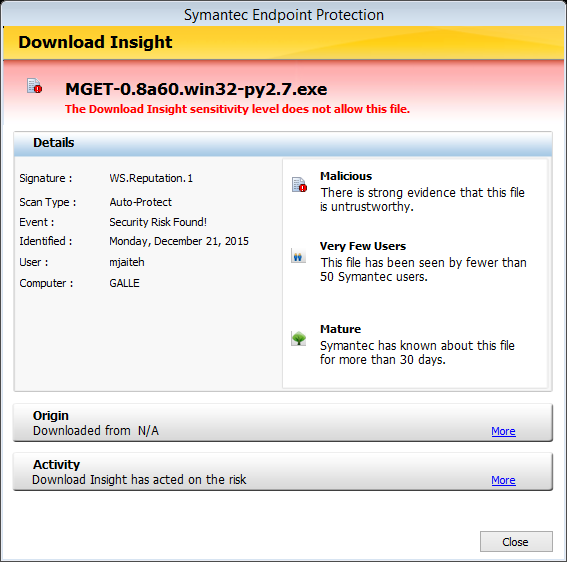567x562 pixels.
Task: Click the Malicious heading text
Action: click(346, 176)
